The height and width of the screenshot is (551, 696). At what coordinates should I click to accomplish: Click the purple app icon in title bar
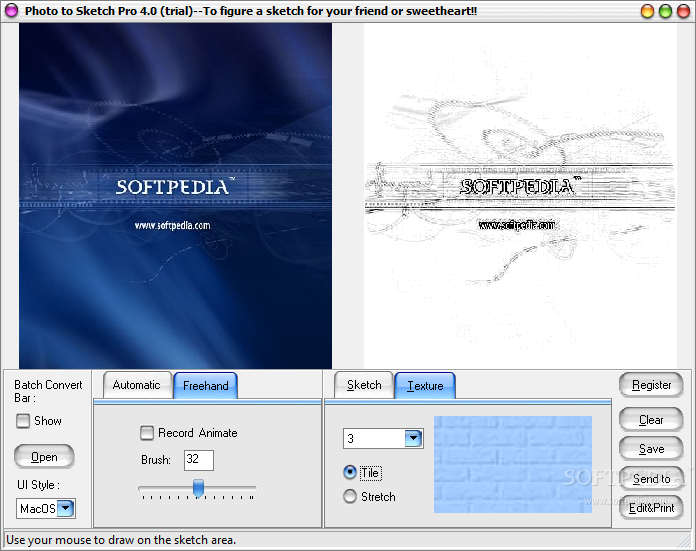pos(11,10)
